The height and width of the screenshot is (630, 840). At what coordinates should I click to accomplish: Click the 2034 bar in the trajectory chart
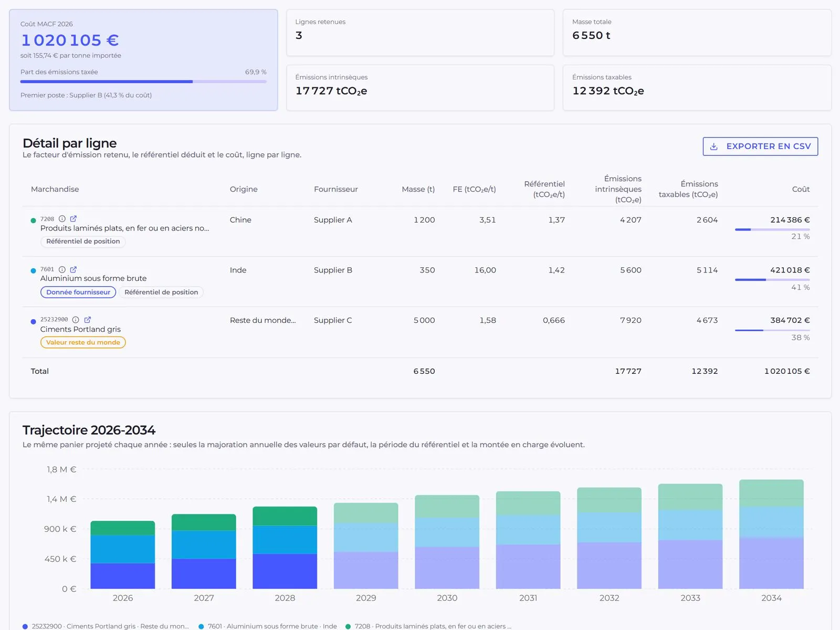click(x=771, y=534)
